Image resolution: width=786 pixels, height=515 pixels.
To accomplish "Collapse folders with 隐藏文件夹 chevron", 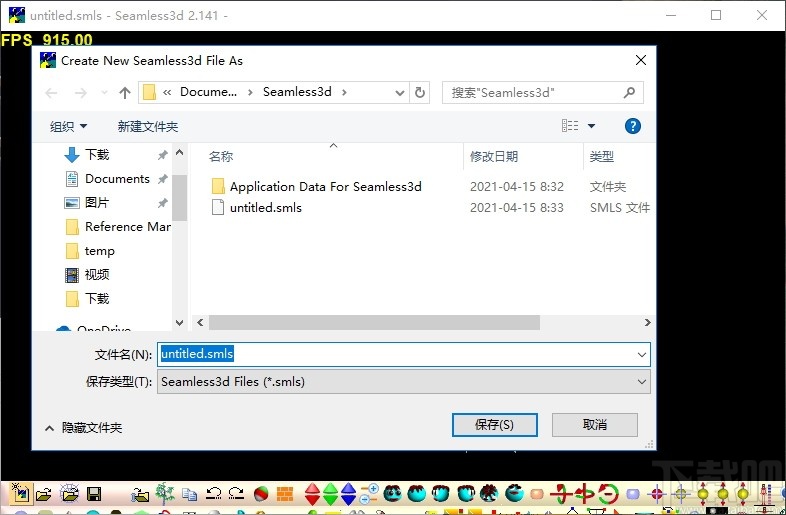I will 49,428.
